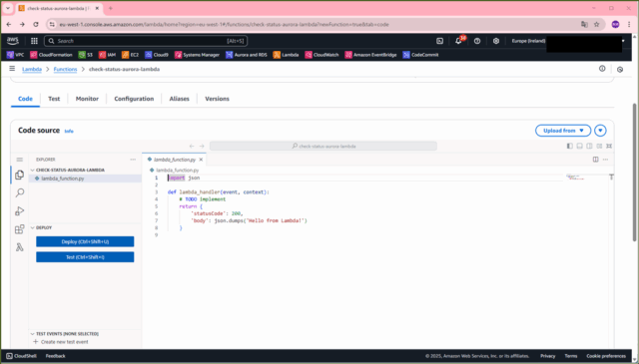The width and height of the screenshot is (639, 364).
Task: Open the AWS services grid menu
Action: 34,41
